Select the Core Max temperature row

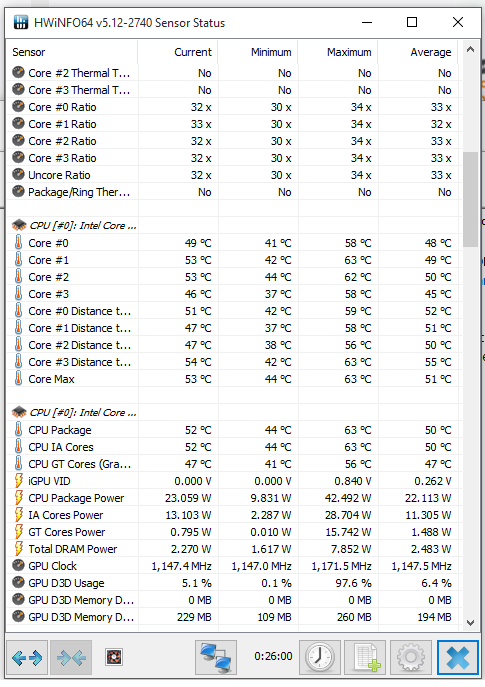tap(234, 379)
